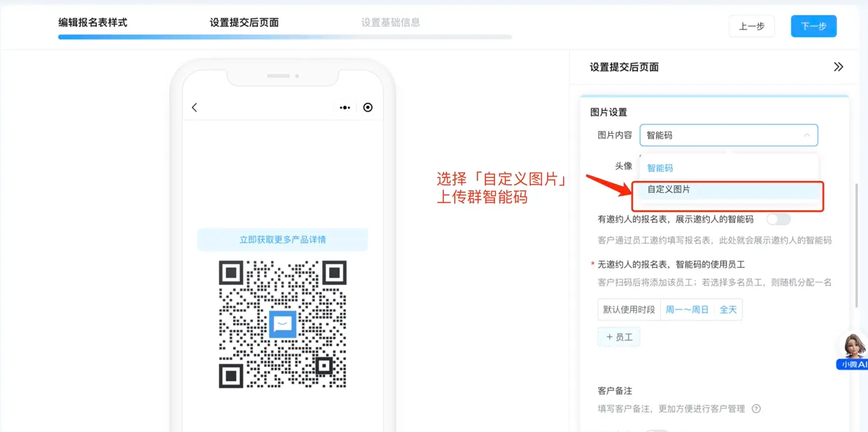This screenshot has height=432, width=868.
Task: Toggle 展示邀约人的智能码 switch
Action: pos(779,219)
